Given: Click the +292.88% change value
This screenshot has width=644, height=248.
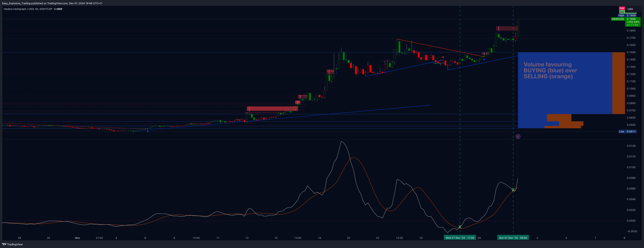Looking at the screenshot, I should tap(633, 22).
